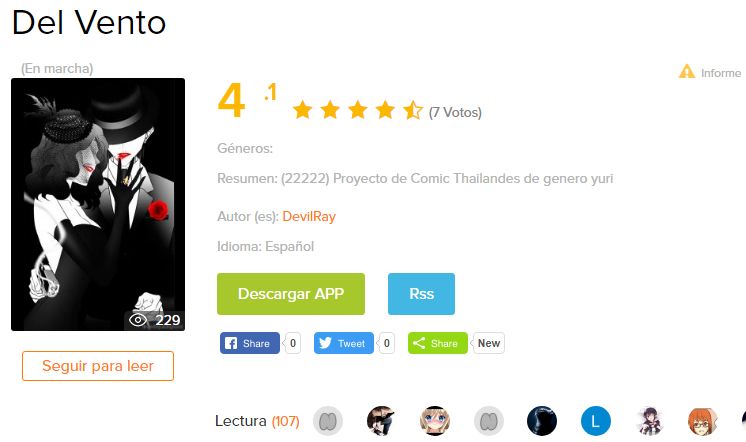This screenshot has height=442, width=746.
Task: Click the New label beside Share
Action: [489, 343]
